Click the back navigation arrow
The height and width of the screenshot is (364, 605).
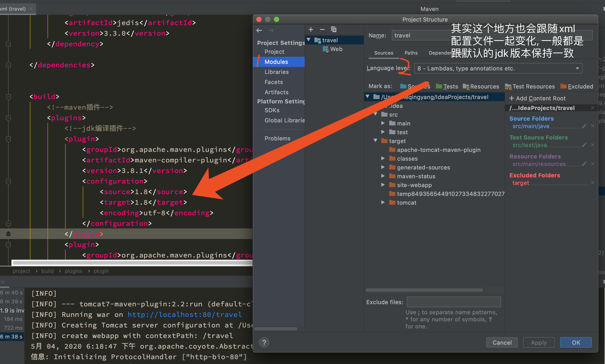(x=259, y=30)
